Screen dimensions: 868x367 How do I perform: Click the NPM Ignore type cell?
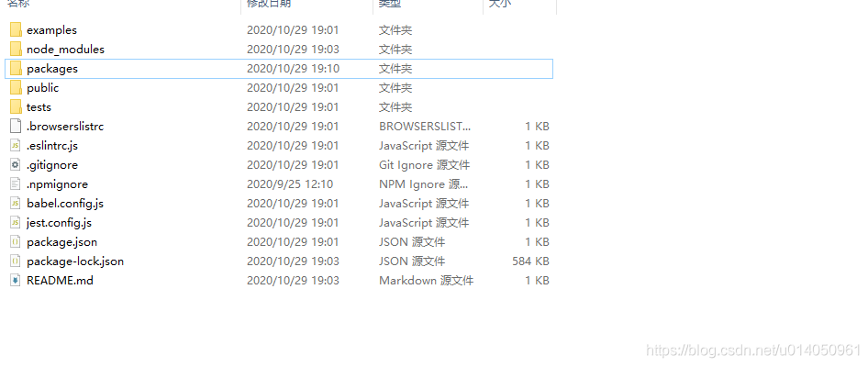(424, 183)
